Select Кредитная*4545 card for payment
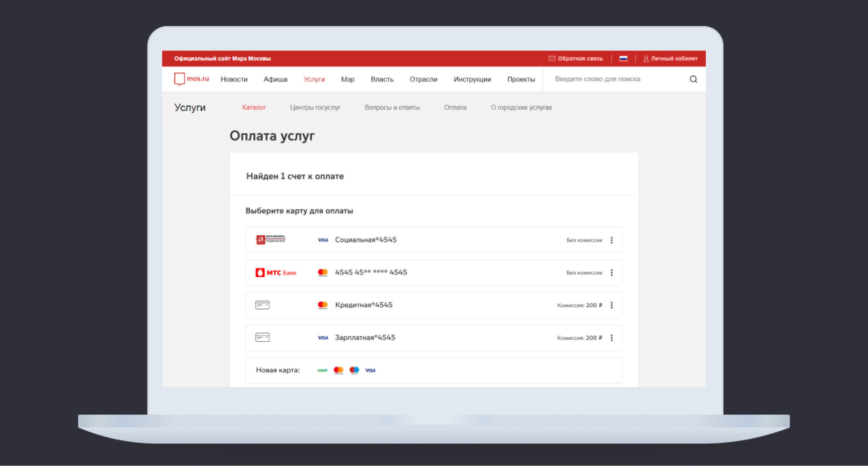This screenshot has width=868, height=466. tap(364, 305)
